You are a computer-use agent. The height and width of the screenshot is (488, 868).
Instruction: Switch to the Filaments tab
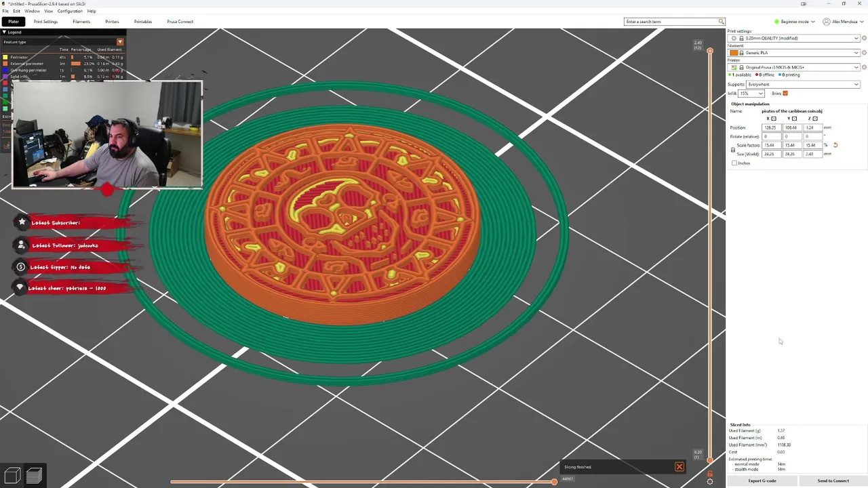click(81, 22)
